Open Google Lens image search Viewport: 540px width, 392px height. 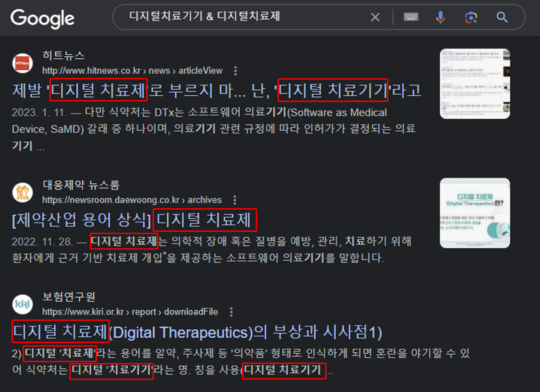[471, 17]
